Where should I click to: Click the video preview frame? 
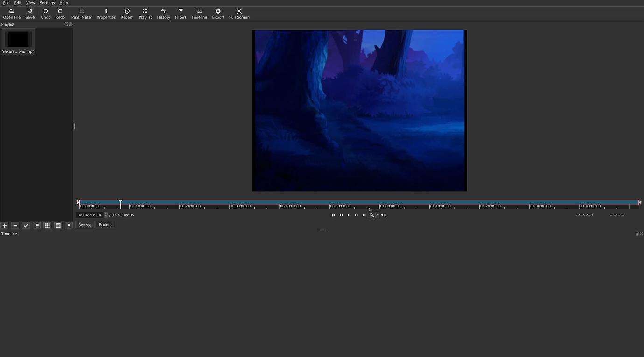(359, 111)
